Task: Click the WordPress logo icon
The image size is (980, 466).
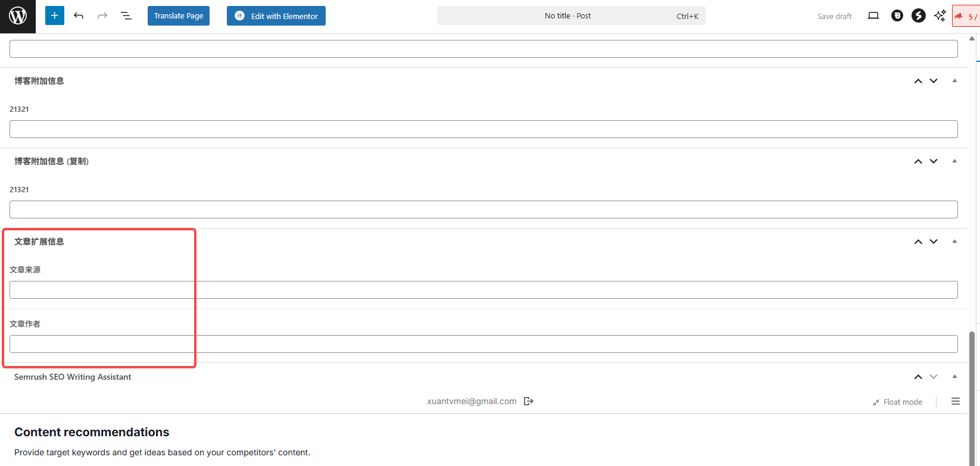Action: tap(18, 16)
